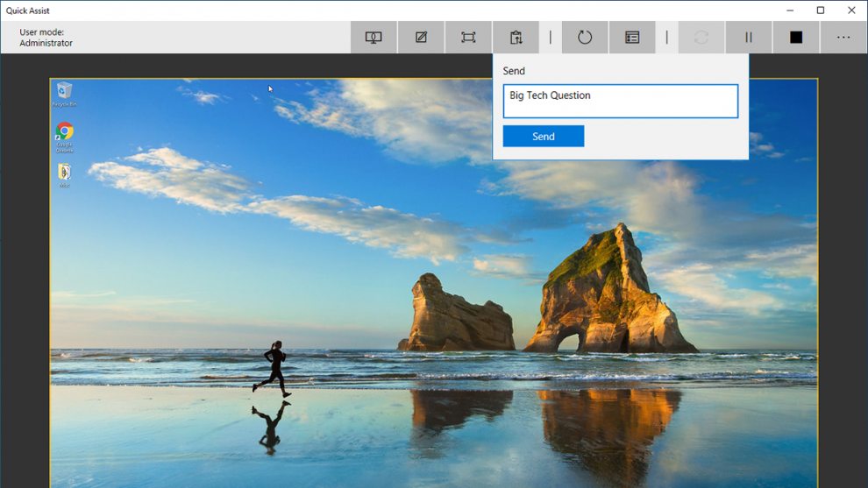Select the Recycle Bin on remote desktop
868x488 pixels.
[x=64, y=94]
